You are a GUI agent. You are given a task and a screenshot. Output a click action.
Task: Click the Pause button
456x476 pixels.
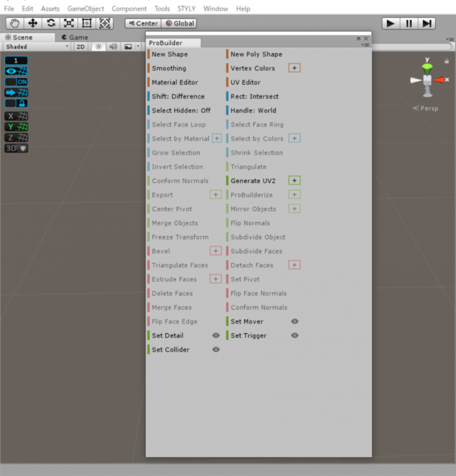(x=408, y=23)
